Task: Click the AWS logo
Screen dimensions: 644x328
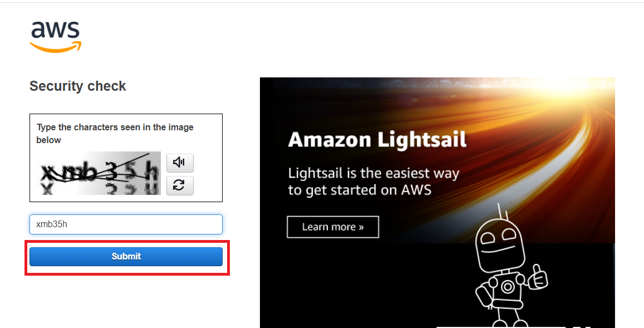Action: click(56, 37)
